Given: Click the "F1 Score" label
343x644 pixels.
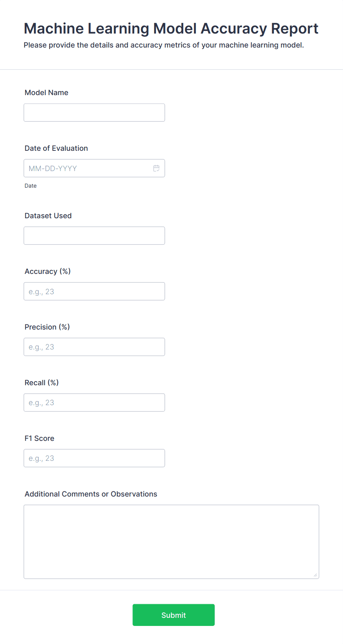Looking at the screenshot, I should [x=39, y=438].
